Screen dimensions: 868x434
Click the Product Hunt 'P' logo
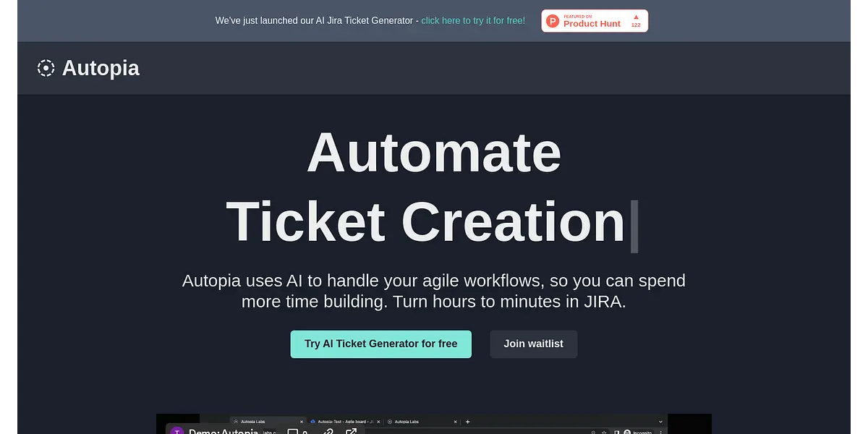[553, 21]
